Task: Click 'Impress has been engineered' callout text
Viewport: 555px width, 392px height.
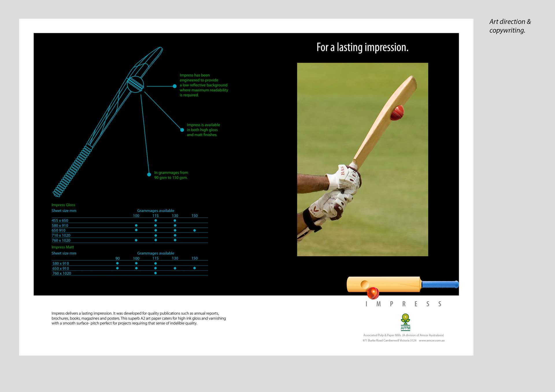Action: pyautogui.click(x=204, y=85)
